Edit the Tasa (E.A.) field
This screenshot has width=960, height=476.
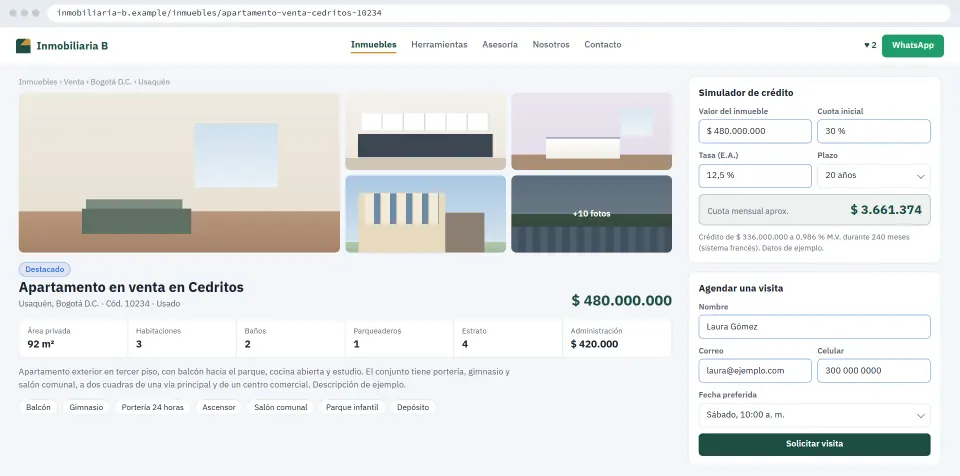(755, 176)
